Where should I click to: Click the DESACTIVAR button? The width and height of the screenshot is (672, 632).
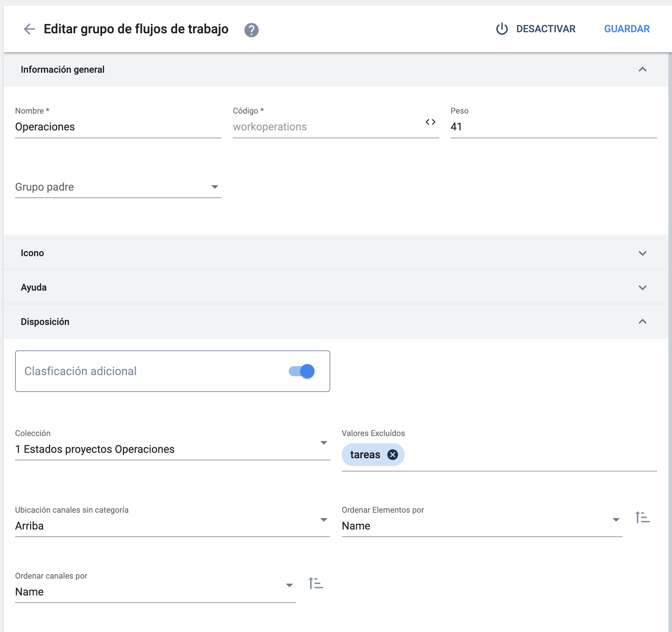[546, 29]
